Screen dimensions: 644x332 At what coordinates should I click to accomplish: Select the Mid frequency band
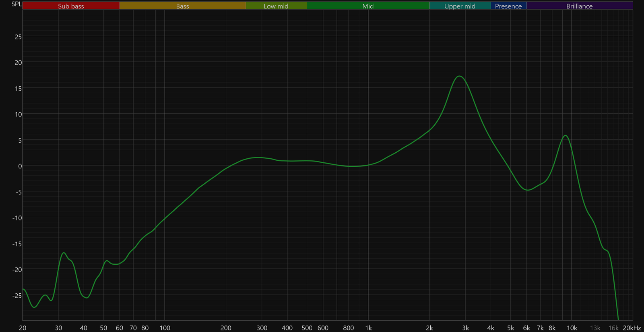pos(368,6)
